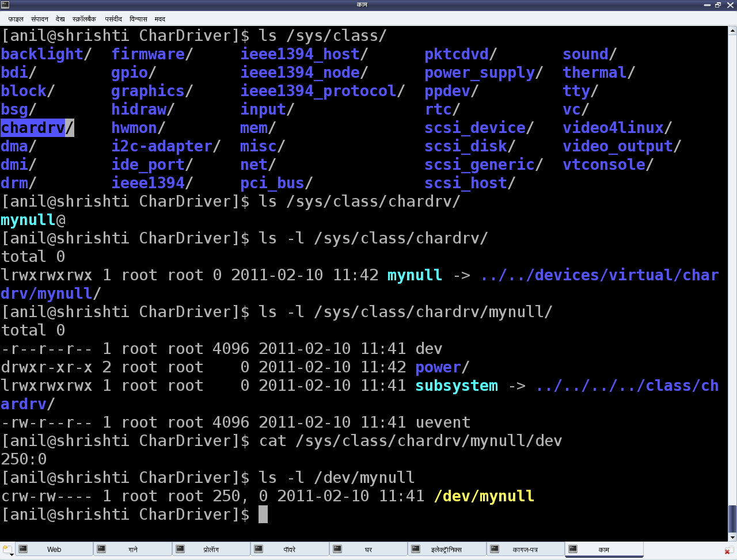Open the देख menu
The width and height of the screenshot is (737, 560).
pyautogui.click(x=60, y=19)
